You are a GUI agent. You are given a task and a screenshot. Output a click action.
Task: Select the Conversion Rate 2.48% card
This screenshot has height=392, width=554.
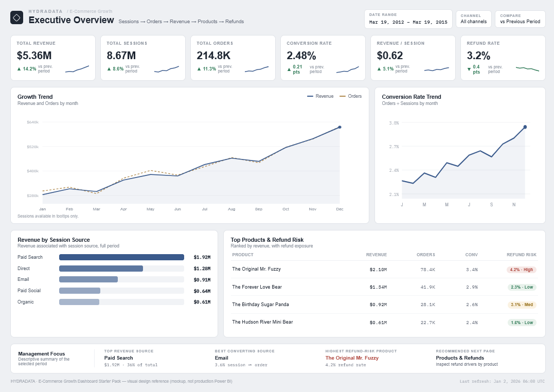tap(323, 58)
